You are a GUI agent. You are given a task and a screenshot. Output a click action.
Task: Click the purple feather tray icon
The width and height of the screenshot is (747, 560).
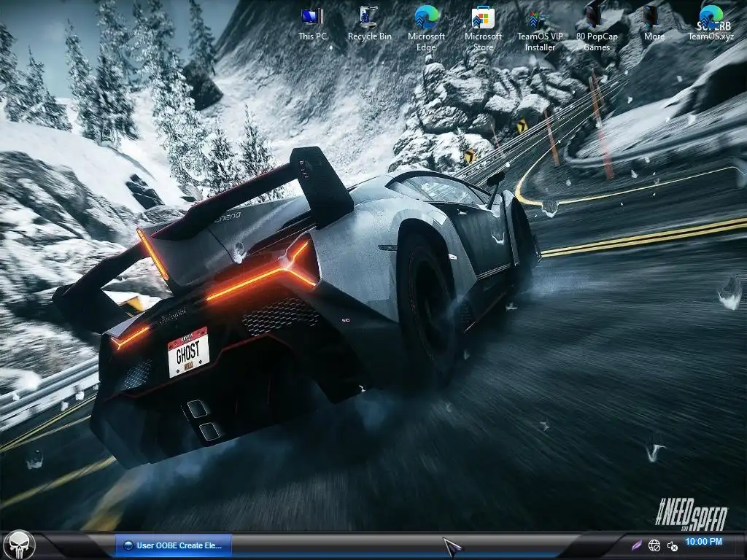637,545
